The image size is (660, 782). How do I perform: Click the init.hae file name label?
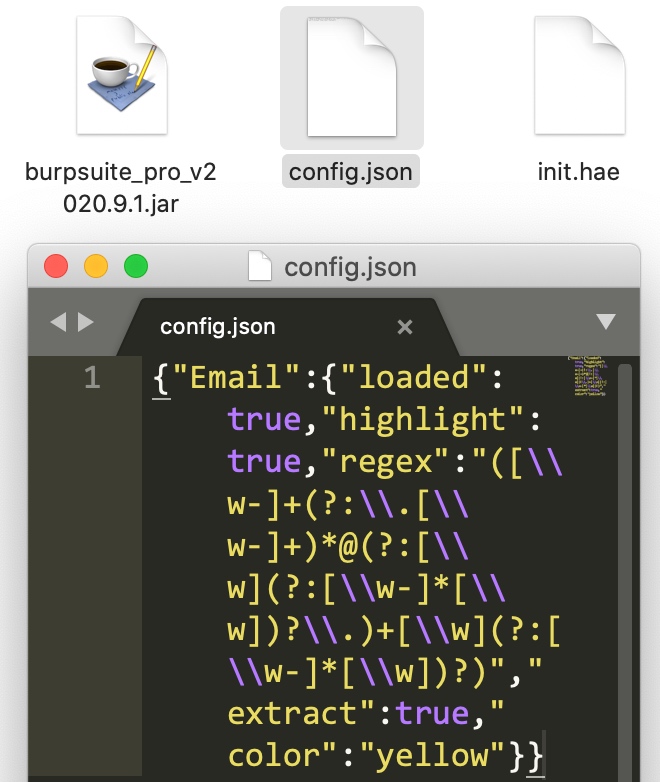tap(579, 172)
